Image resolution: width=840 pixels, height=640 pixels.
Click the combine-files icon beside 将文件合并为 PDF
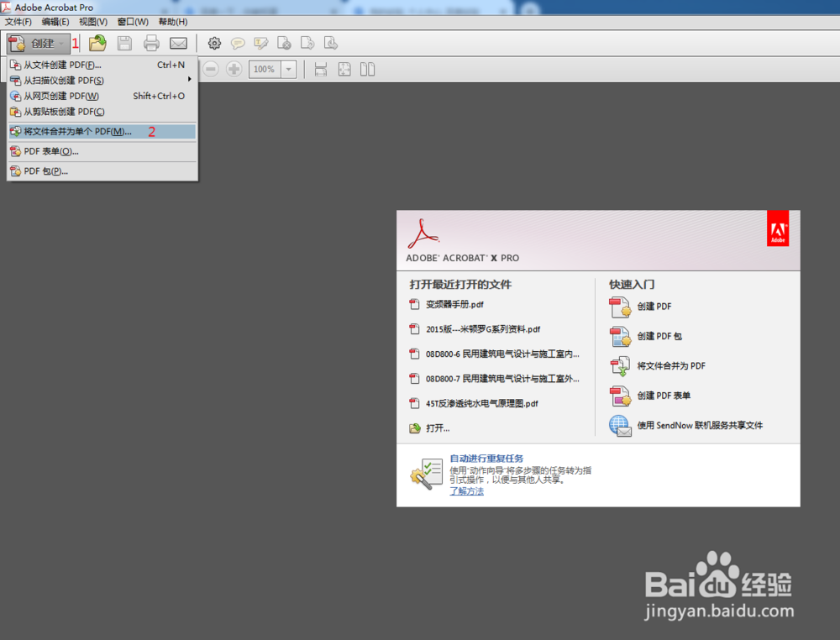620,366
